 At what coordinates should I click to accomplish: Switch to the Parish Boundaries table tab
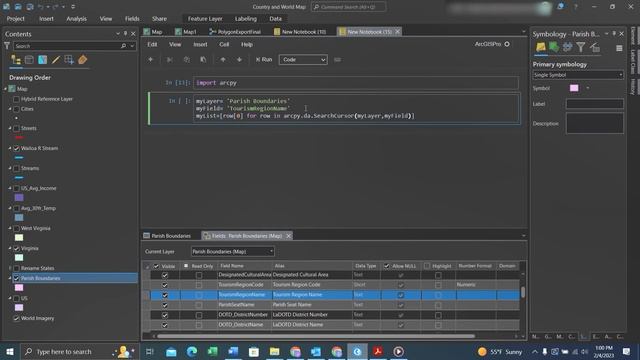click(x=167, y=236)
